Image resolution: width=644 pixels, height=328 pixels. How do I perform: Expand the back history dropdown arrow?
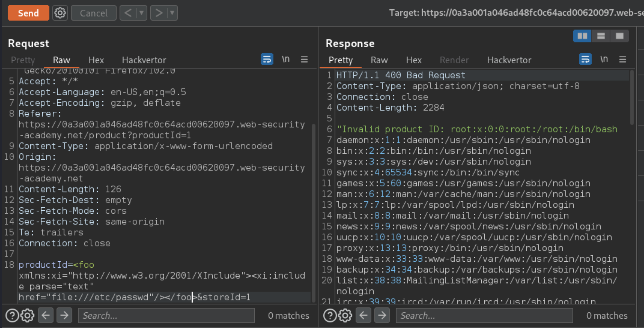(x=142, y=13)
